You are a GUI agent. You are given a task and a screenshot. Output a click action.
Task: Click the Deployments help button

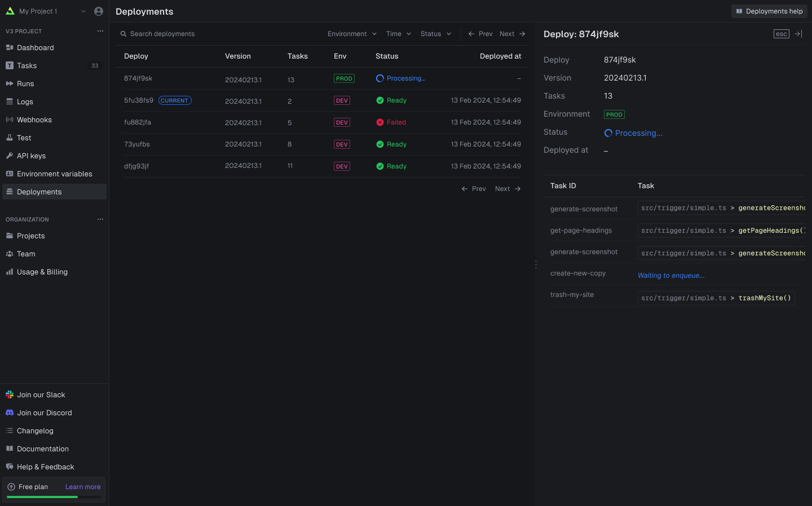pos(769,11)
